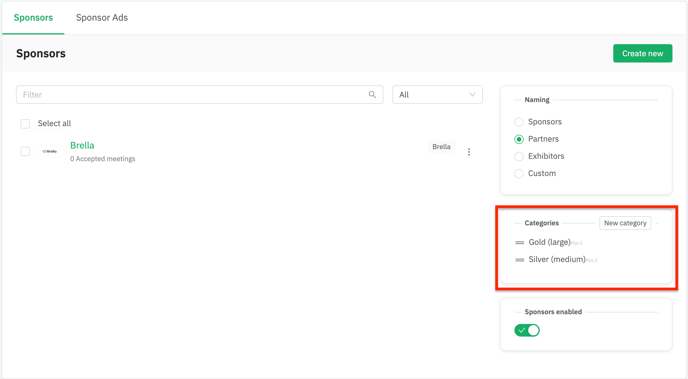This screenshot has height=379, width=688.
Task: Click the New category button
Action: point(625,223)
